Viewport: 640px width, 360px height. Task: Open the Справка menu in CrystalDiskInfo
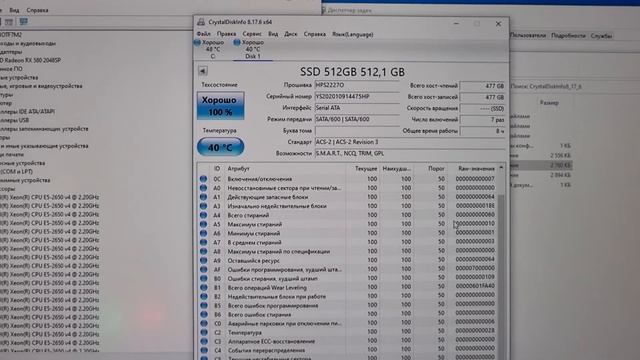tap(315, 34)
